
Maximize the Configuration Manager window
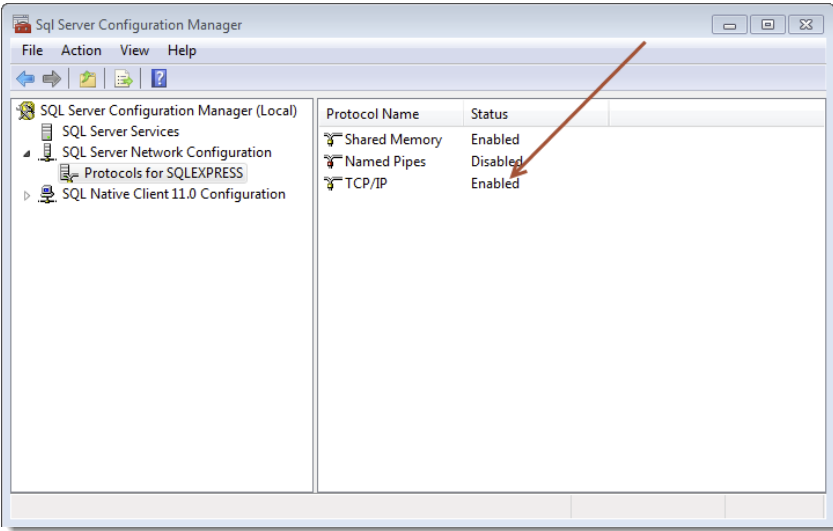tap(768, 24)
